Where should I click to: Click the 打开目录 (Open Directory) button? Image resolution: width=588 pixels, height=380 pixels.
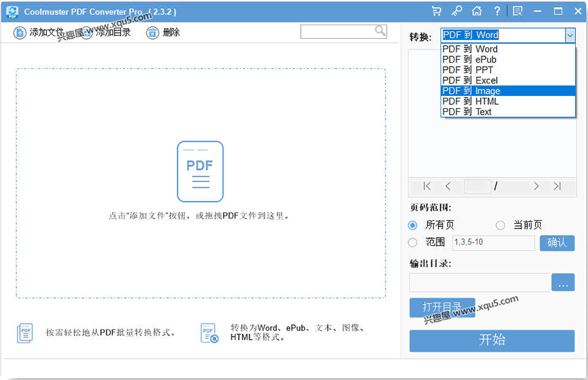tap(442, 307)
